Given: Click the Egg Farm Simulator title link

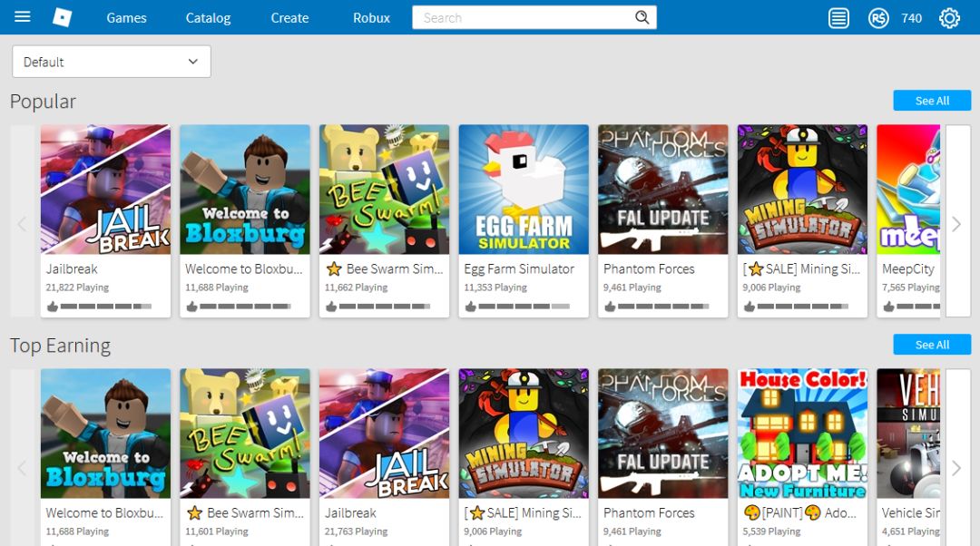Looking at the screenshot, I should [519, 269].
